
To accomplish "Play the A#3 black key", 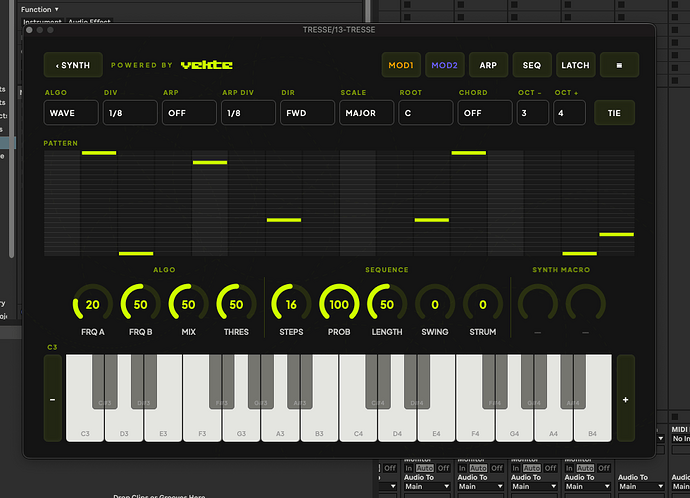I will (300, 382).
